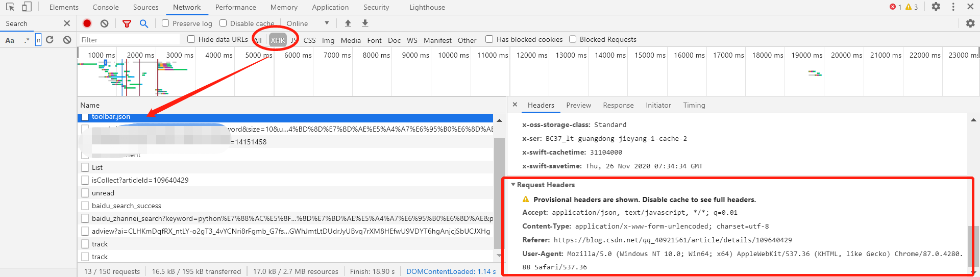This screenshot has width=980, height=277.
Task: Tick the checkbox beside unread request
Action: tap(85, 193)
